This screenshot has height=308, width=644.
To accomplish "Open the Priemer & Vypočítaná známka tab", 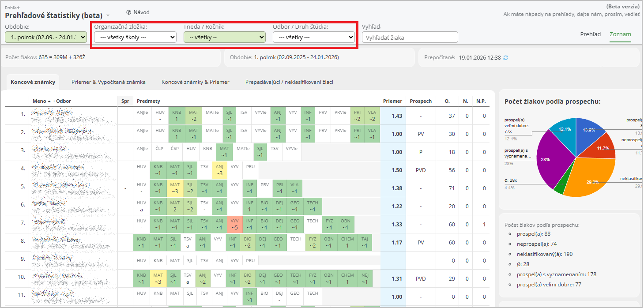I will click(109, 82).
